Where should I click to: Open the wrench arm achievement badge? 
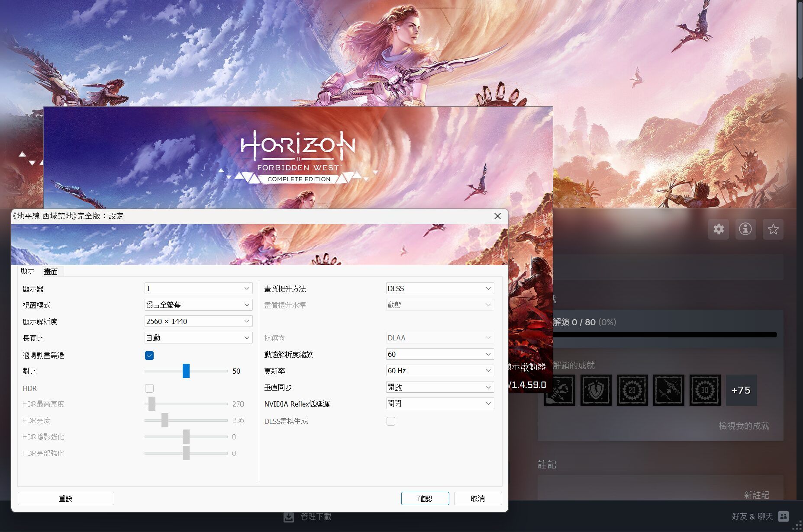point(559,390)
